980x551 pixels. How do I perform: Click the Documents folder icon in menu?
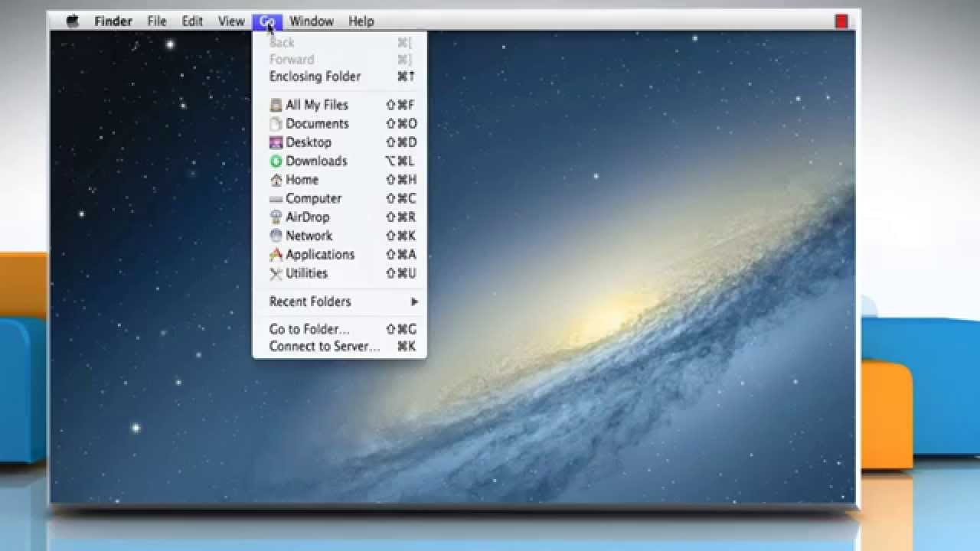pos(276,124)
